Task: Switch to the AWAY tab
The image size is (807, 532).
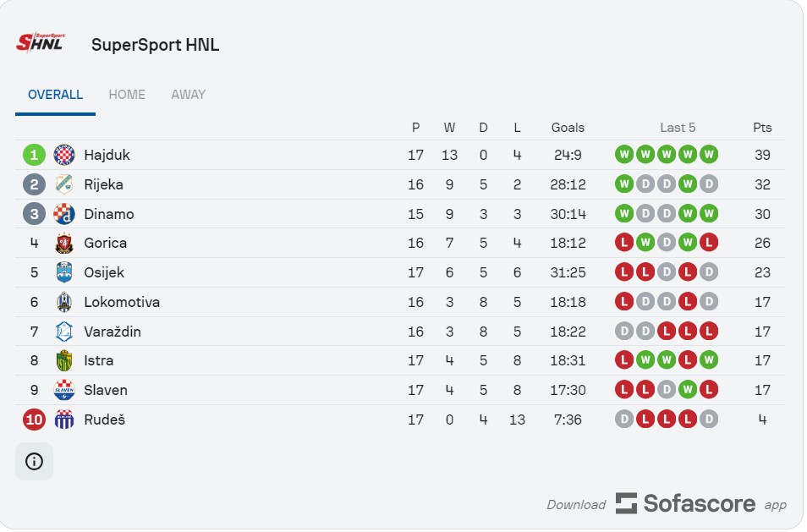Action: 189,95
